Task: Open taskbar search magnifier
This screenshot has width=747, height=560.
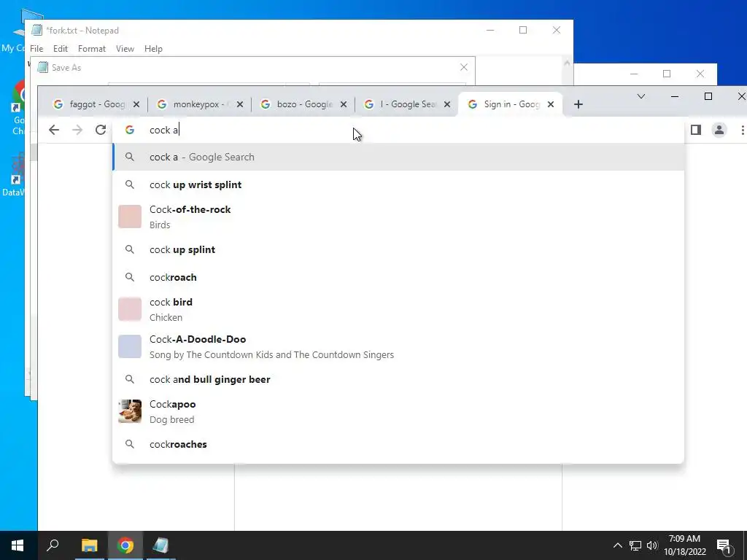Action: coord(53,545)
